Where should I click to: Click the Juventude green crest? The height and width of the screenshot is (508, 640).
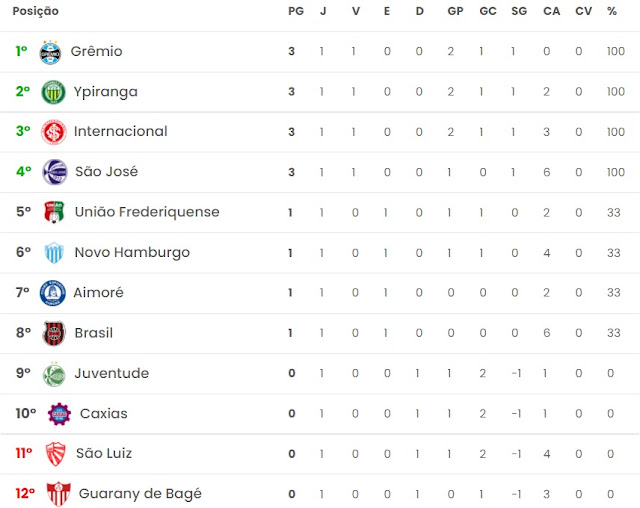pyautogui.click(x=54, y=374)
